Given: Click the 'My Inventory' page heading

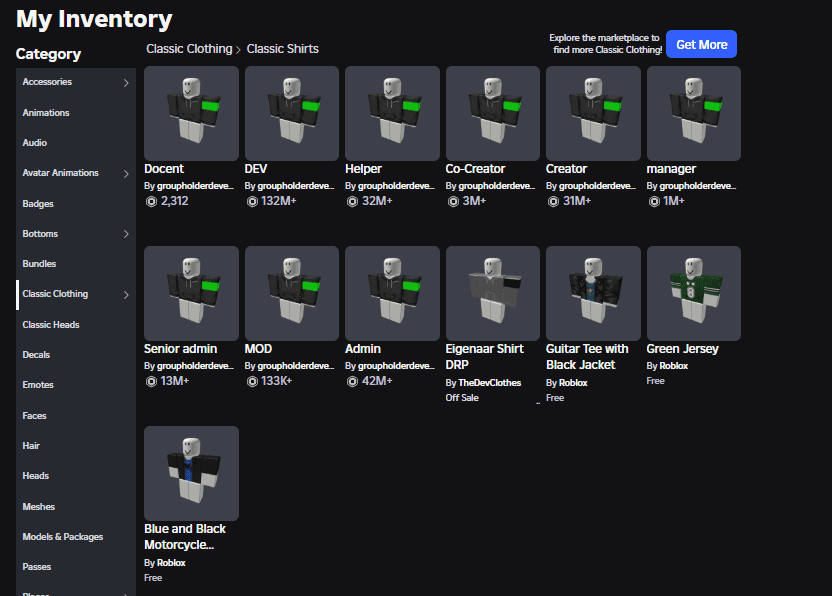Looking at the screenshot, I should [x=94, y=19].
